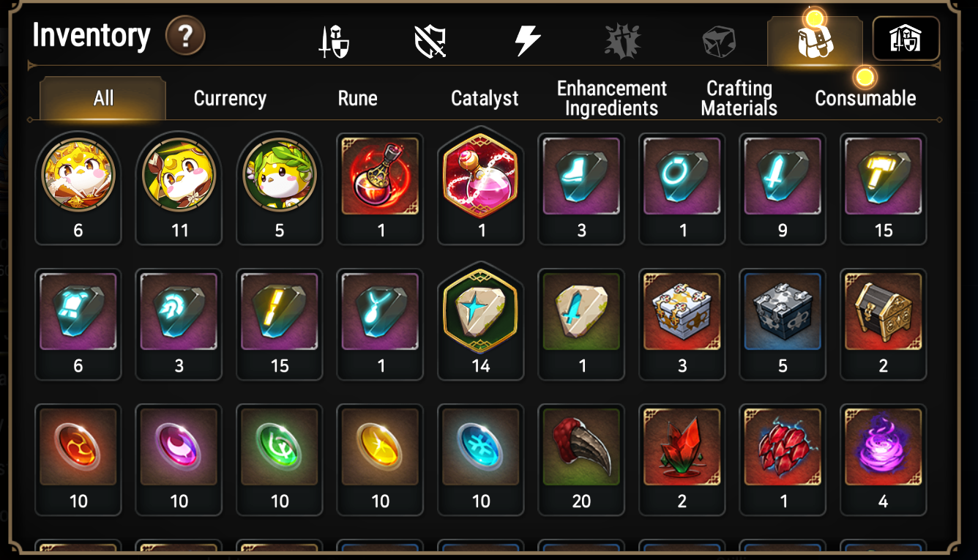Click the crossed-out shield icon
This screenshot has width=978, height=560.
(x=430, y=42)
